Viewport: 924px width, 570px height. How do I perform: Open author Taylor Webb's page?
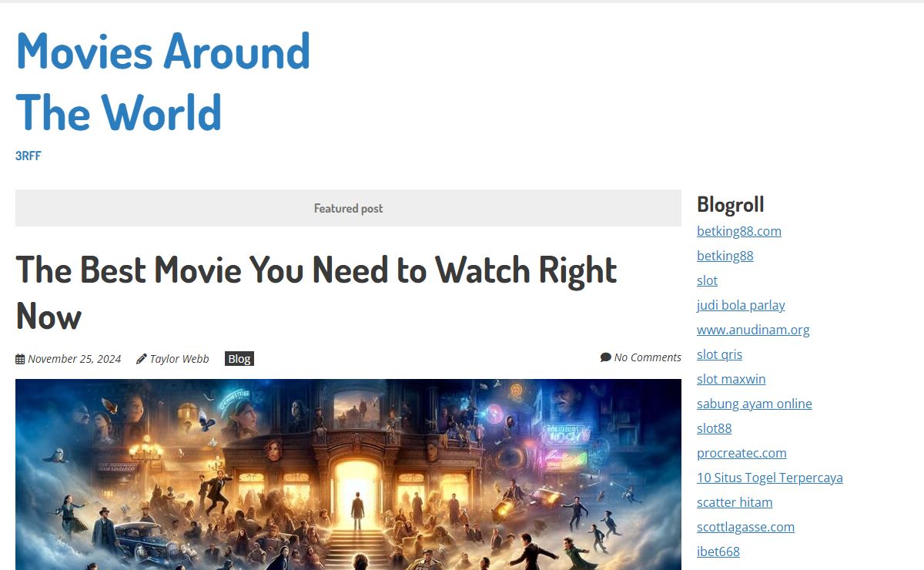tap(179, 359)
